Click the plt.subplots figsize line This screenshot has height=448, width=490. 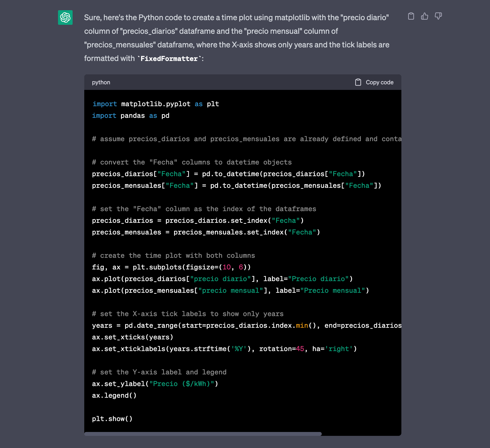point(171,267)
